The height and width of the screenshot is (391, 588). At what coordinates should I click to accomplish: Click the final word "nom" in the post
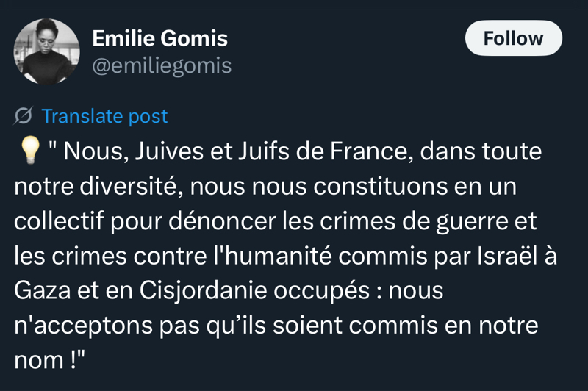pos(39,359)
